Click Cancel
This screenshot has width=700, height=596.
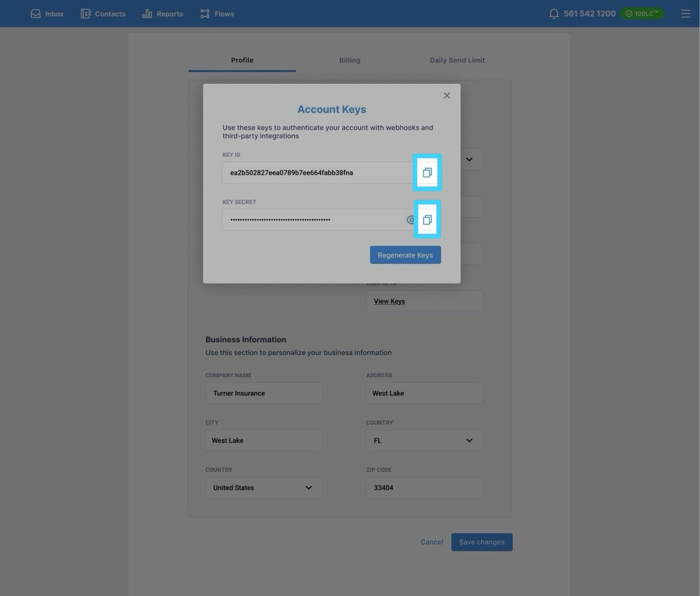432,542
